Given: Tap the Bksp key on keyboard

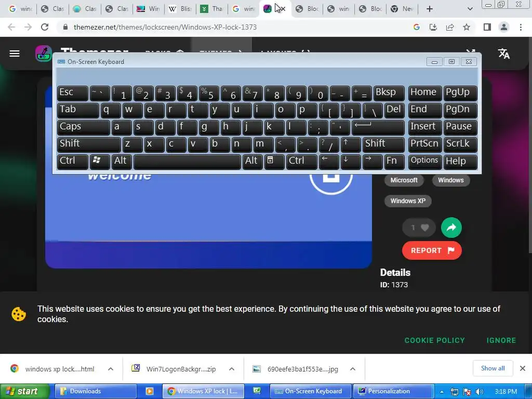Looking at the screenshot, I should pyautogui.click(x=389, y=93).
